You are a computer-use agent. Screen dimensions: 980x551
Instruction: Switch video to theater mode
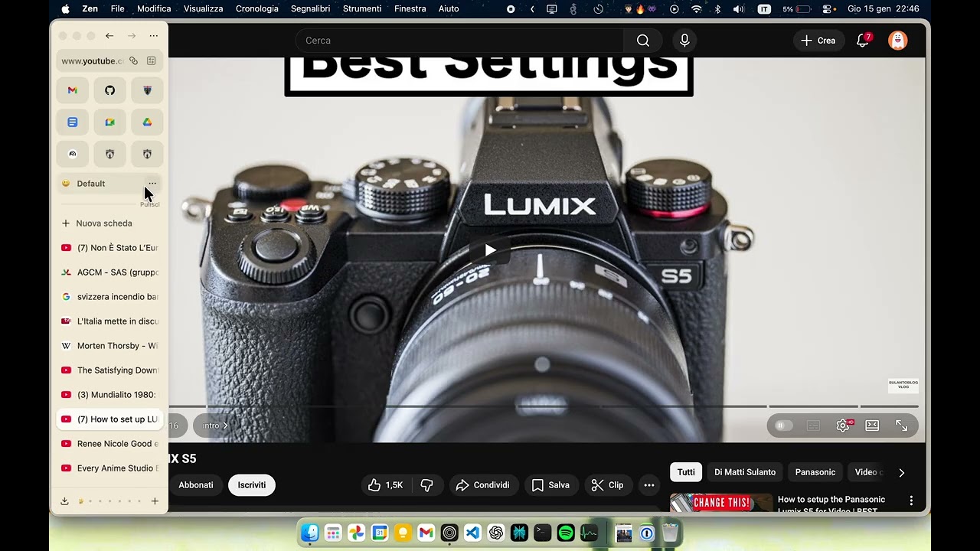[872, 425]
